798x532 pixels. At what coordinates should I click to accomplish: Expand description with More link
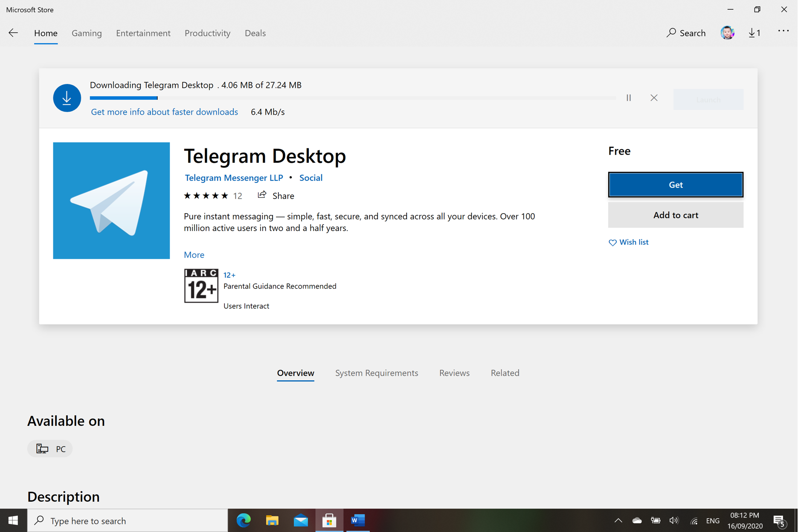tap(194, 254)
